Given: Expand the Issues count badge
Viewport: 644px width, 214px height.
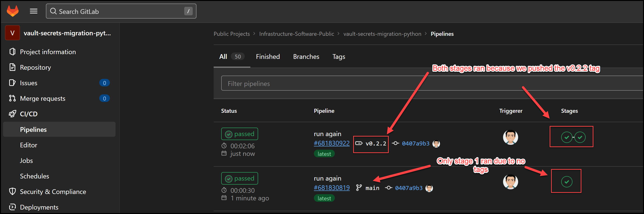Looking at the screenshot, I should [x=105, y=83].
